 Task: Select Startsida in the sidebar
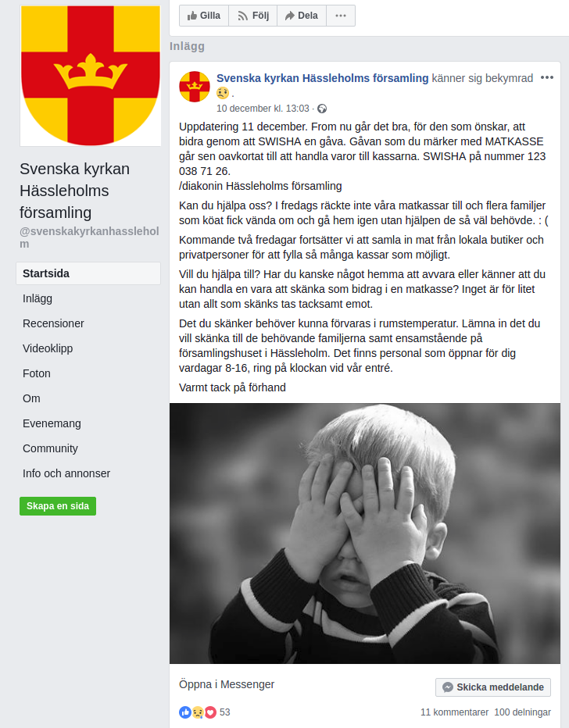88,273
